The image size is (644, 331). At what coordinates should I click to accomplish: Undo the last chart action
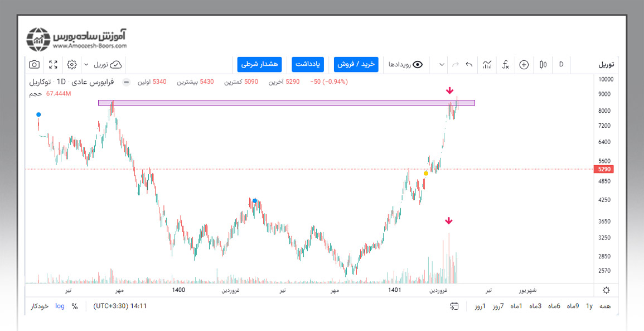pyautogui.click(x=469, y=65)
